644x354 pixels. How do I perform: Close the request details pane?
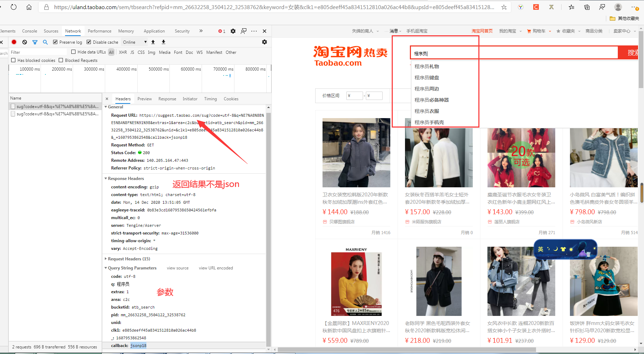(x=107, y=99)
